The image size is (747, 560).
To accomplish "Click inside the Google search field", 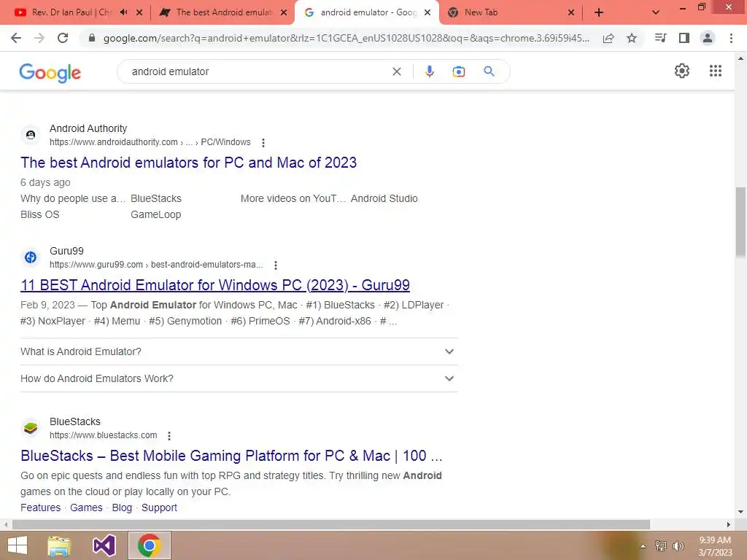I will 258,71.
